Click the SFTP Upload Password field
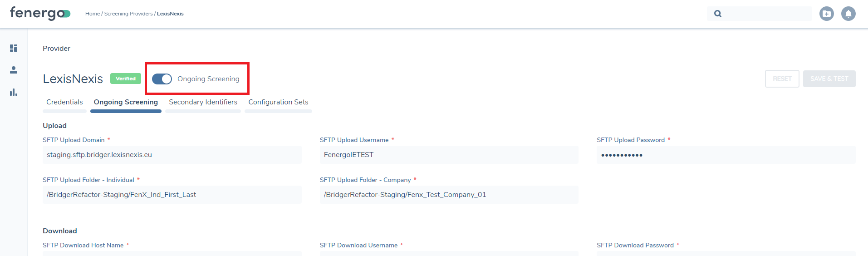The image size is (868, 256). click(726, 155)
